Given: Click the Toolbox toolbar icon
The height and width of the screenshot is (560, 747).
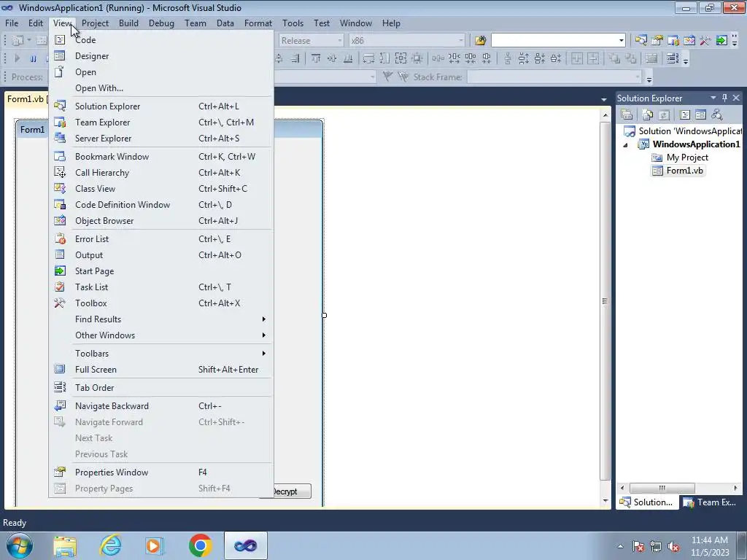Looking at the screenshot, I should pyautogui.click(x=705, y=41).
